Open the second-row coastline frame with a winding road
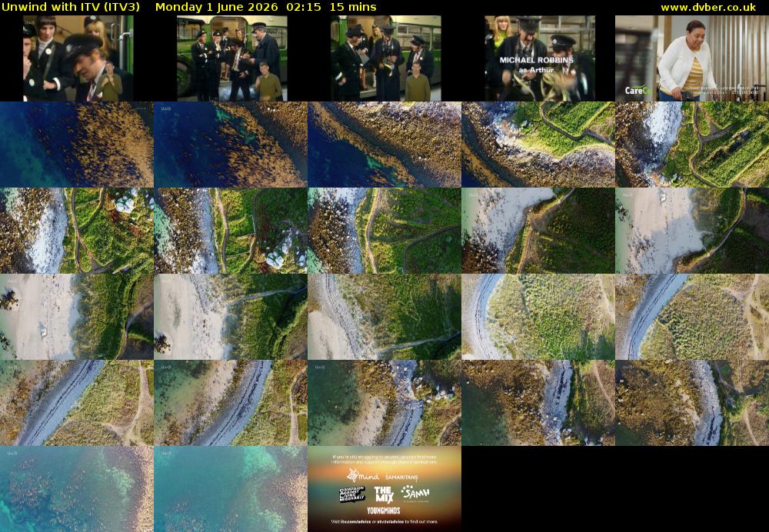769x532 pixels. (x=538, y=145)
